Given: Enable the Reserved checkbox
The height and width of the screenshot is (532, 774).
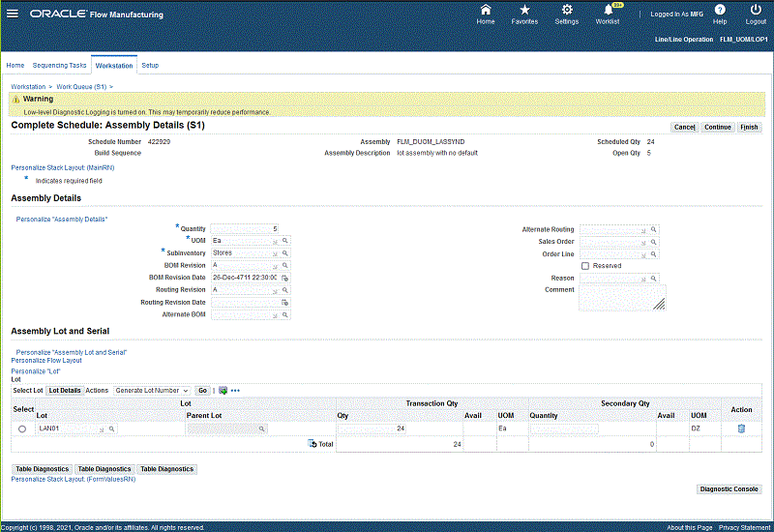Looking at the screenshot, I should tap(585, 265).
